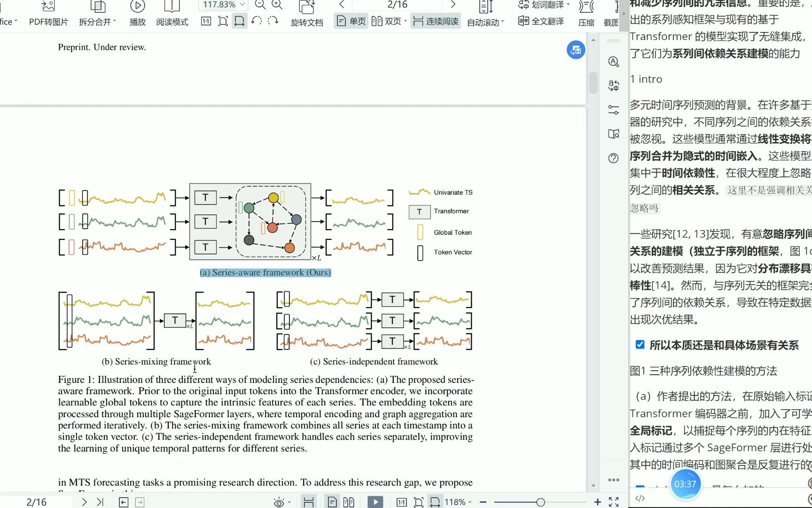This screenshot has height=508, width=812.
Task: Click the 压缩 compress button
Action: [586, 14]
